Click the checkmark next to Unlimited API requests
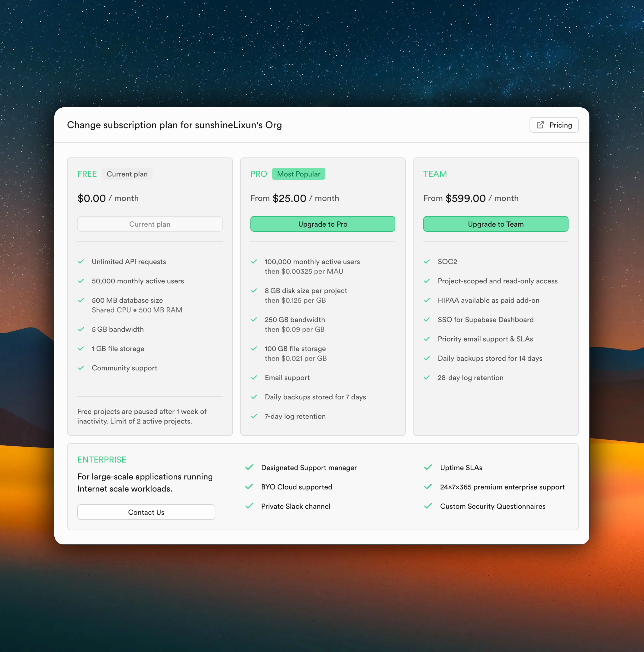 [81, 262]
